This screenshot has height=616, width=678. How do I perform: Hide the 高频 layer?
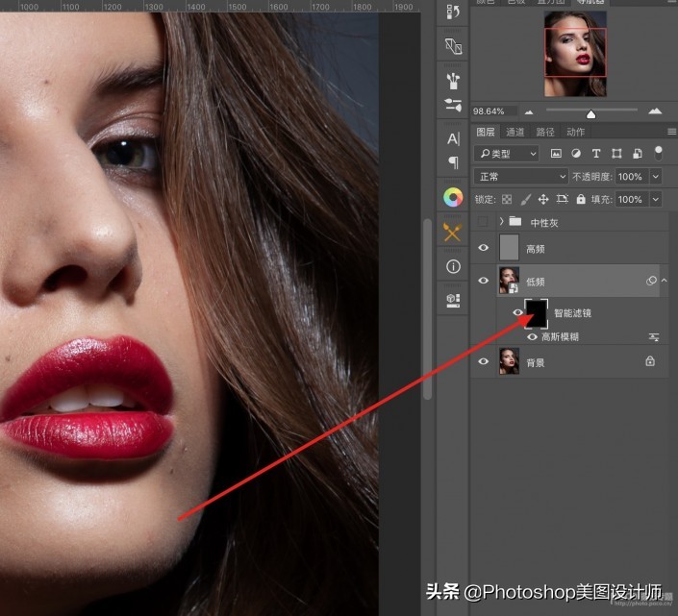(x=484, y=249)
